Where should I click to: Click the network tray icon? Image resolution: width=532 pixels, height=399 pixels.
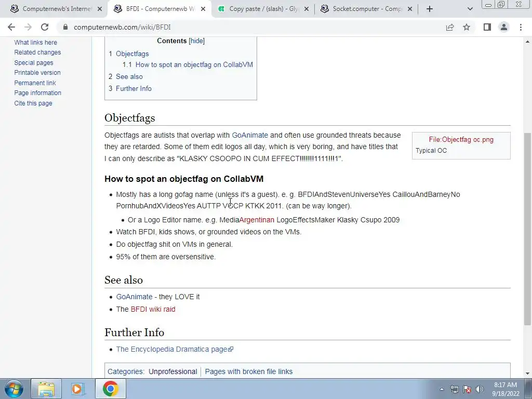tap(454, 389)
